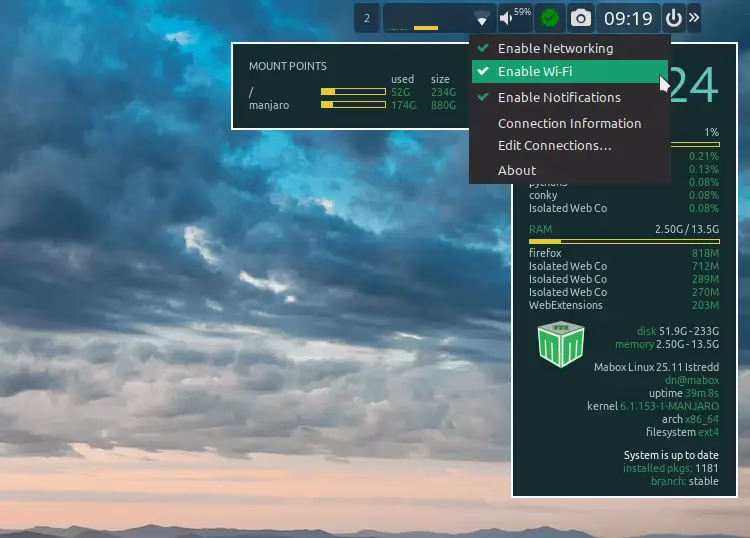750x538 pixels.
Task: Open the power button menu
Action: click(673, 18)
